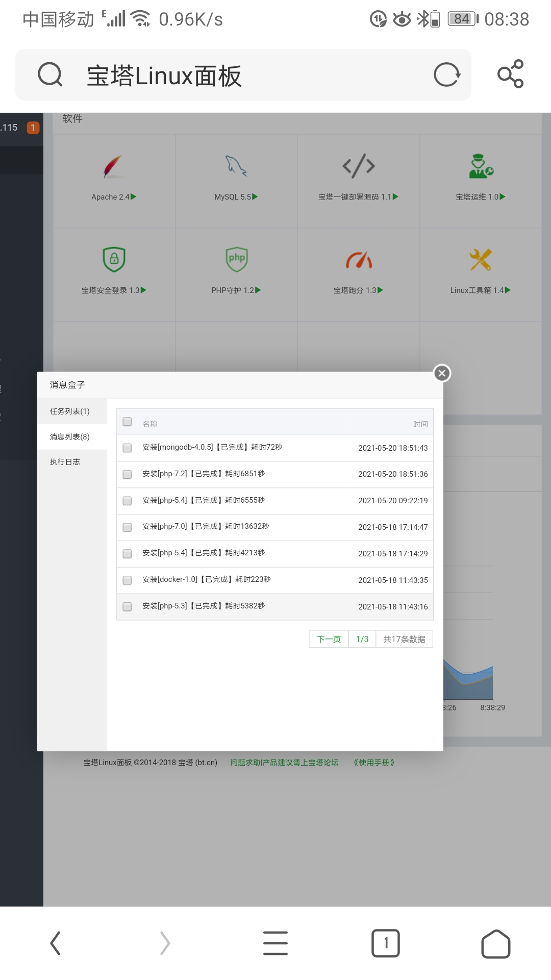Viewport: 551px width, 980px height.
Task: Select timestamp 2021-05-18 11:43:35
Action: coord(393,580)
